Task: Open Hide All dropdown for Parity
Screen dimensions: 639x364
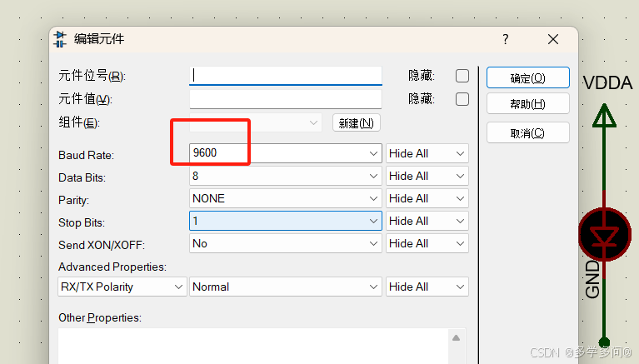Action: click(x=427, y=198)
